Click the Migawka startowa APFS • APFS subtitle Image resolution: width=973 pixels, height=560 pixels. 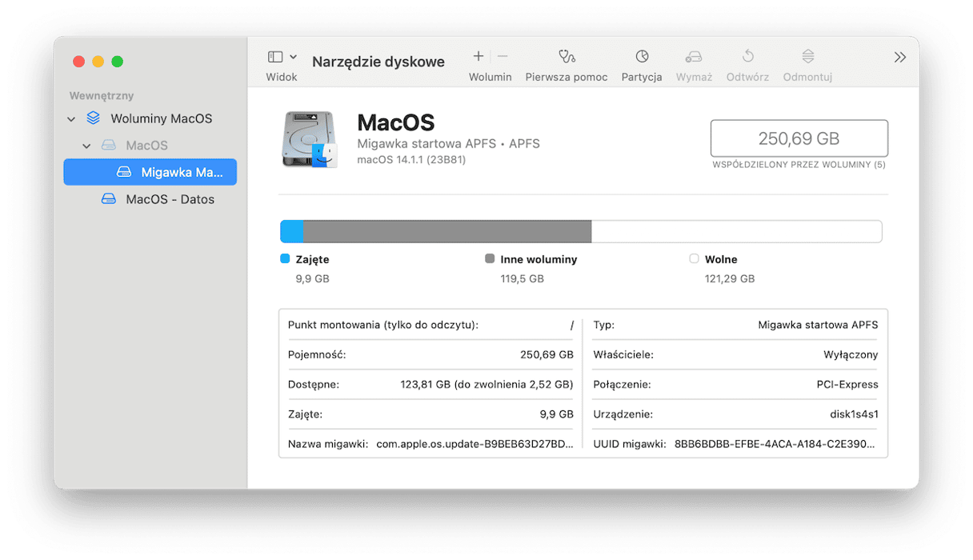click(448, 144)
